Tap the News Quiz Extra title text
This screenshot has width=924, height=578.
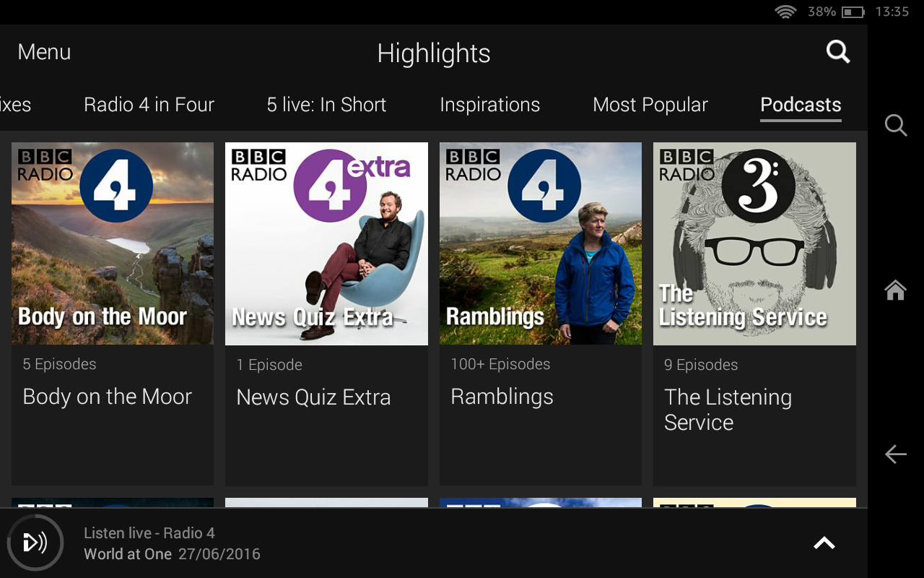click(313, 397)
